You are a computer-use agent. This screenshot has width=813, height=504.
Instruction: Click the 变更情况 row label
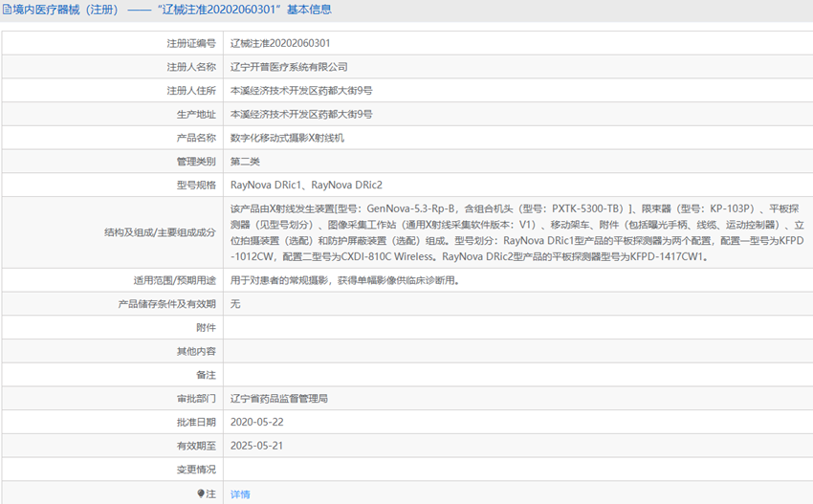pyautogui.click(x=196, y=470)
